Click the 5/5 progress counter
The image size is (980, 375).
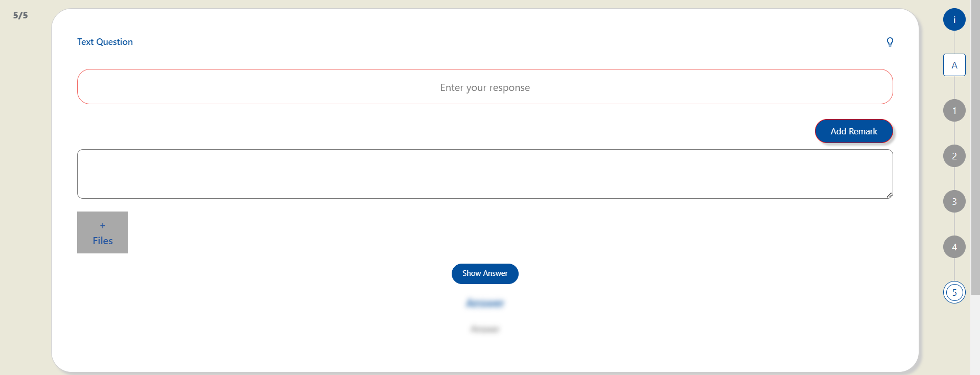(20, 15)
